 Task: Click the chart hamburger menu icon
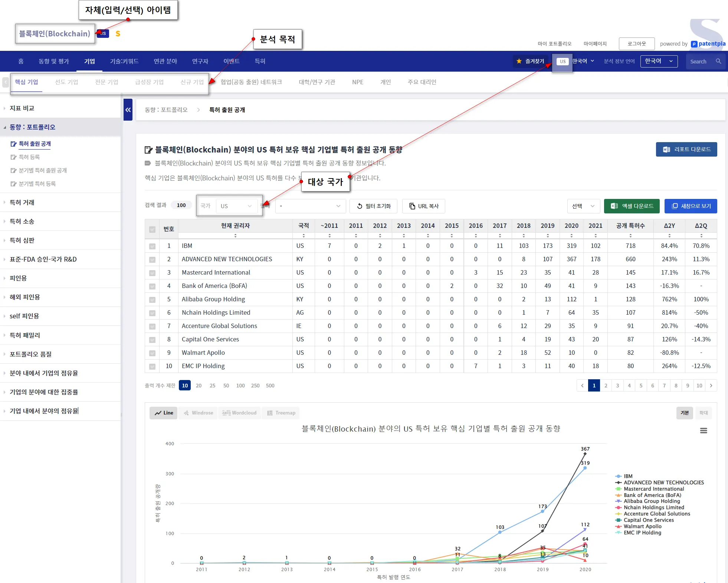[x=703, y=430]
